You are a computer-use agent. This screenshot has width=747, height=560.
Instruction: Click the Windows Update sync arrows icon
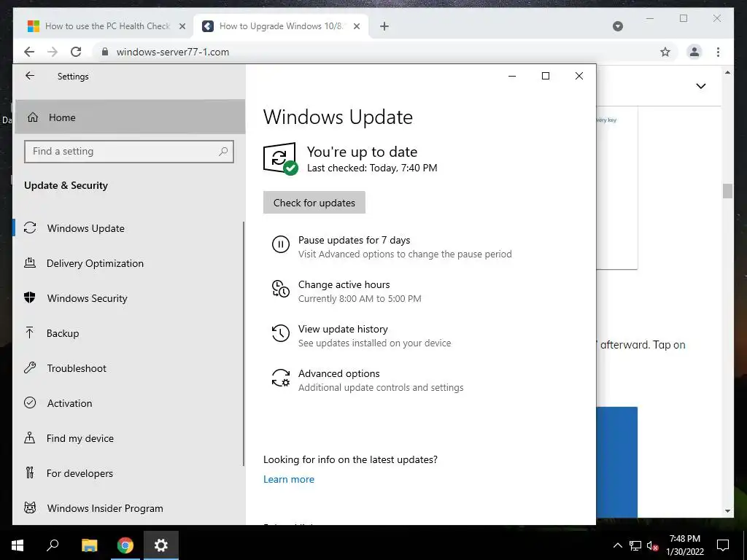pos(30,227)
